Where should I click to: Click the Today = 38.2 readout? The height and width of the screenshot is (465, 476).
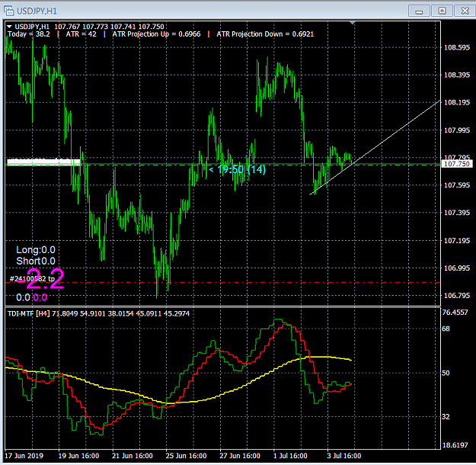(x=28, y=34)
